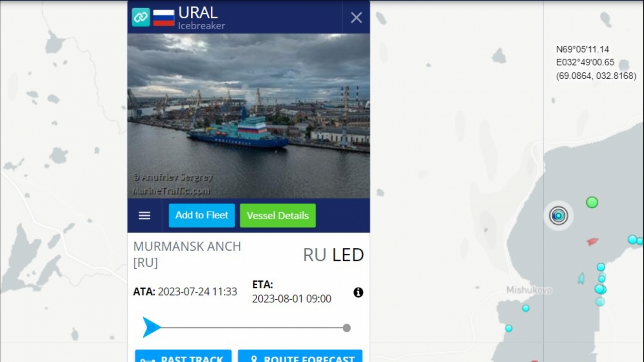Image resolution: width=644 pixels, height=362 pixels.
Task: Click the teal link icon beside flag
Action: [141, 17]
